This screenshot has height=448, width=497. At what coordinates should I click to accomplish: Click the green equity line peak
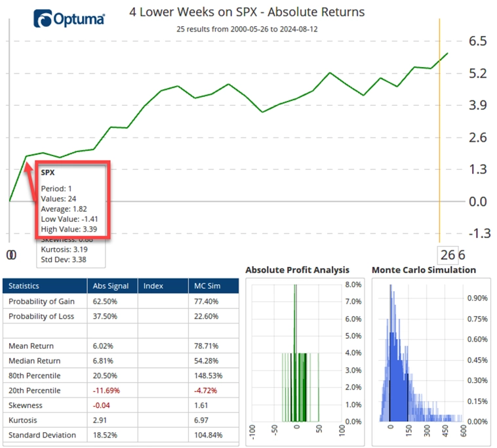coord(448,53)
